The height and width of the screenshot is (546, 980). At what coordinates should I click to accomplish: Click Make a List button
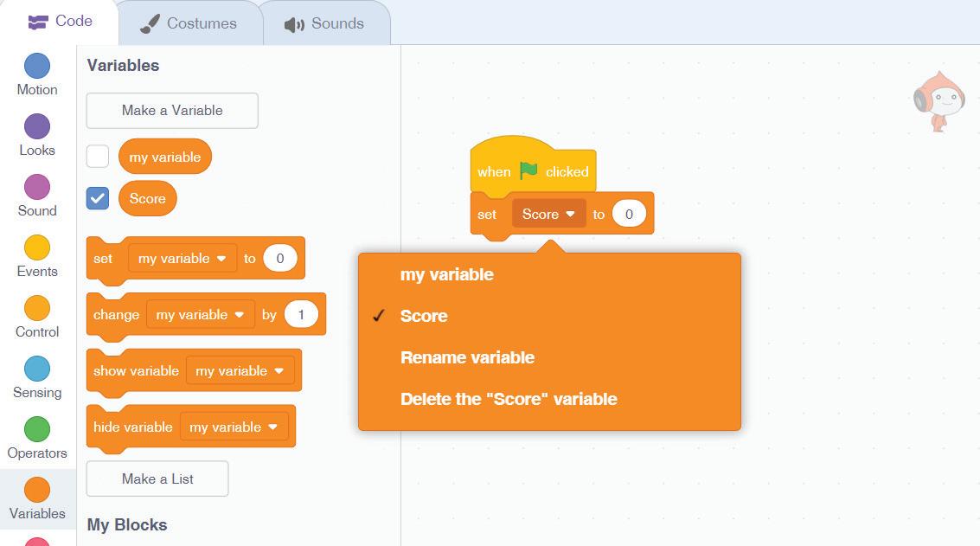tap(157, 479)
